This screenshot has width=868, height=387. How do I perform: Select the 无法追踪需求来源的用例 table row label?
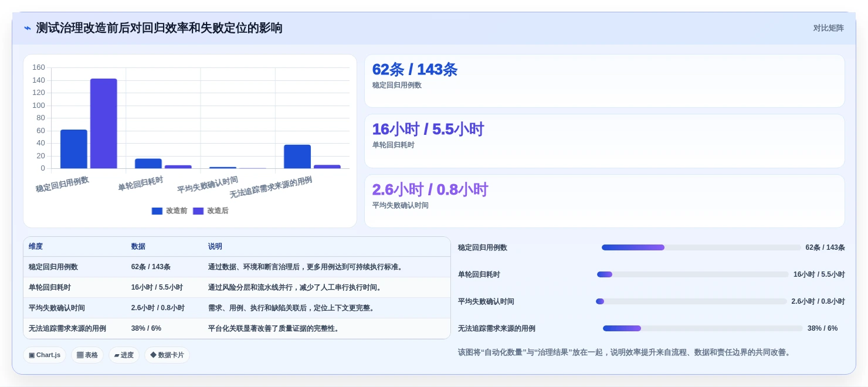(x=67, y=328)
